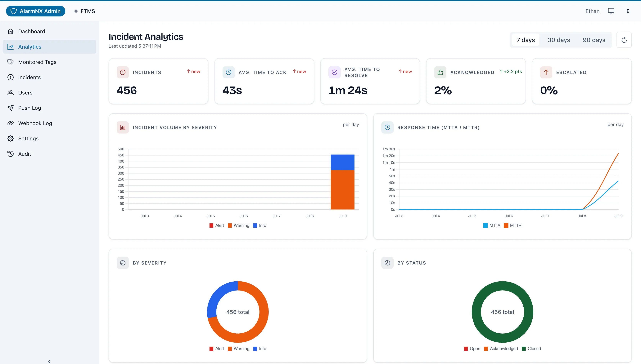Click the monitor display icon in header
The width and height of the screenshot is (641, 364).
611,11
